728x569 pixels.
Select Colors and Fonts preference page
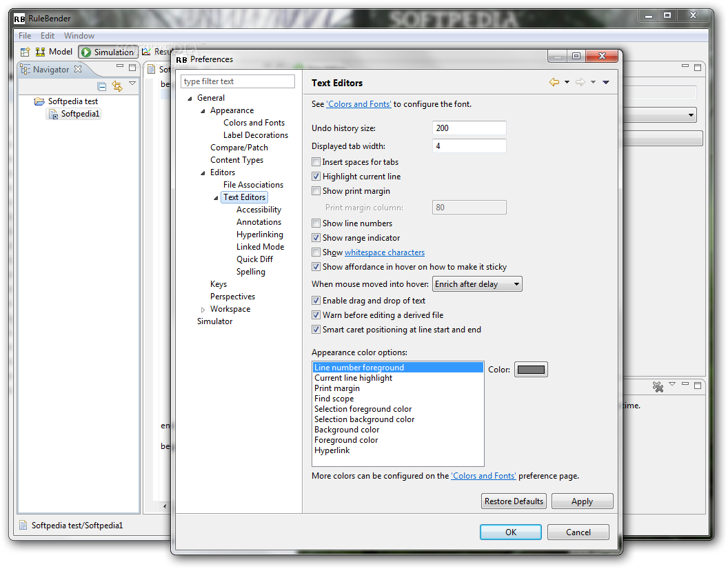(x=254, y=123)
